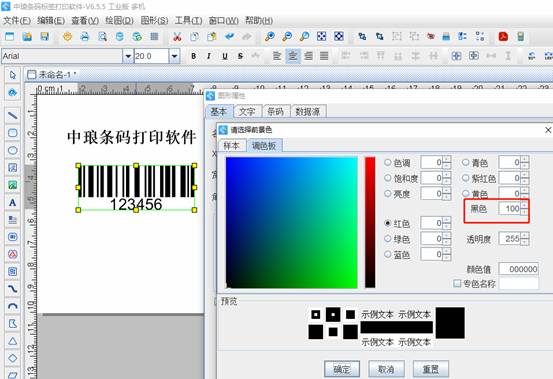Open the font size 20.0 dropdown
This screenshot has height=379, width=553.
click(174, 56)
